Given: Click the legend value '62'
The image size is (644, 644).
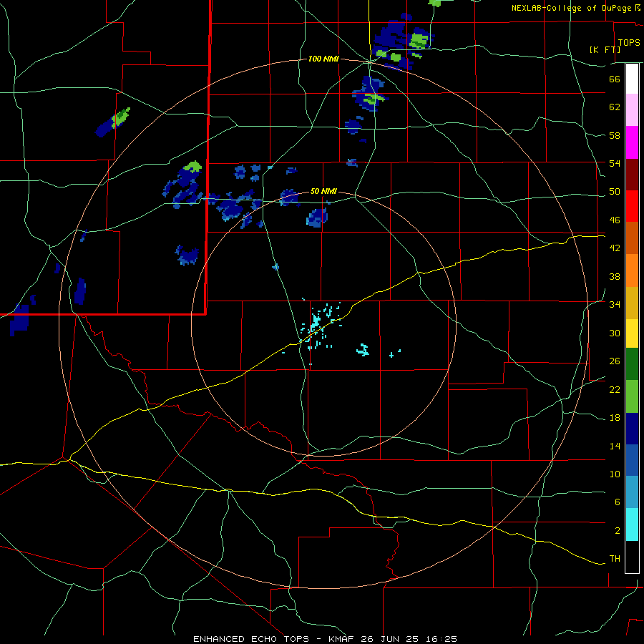Looking at the screenshot, I should pyautogui.click(x=615, y=107).
